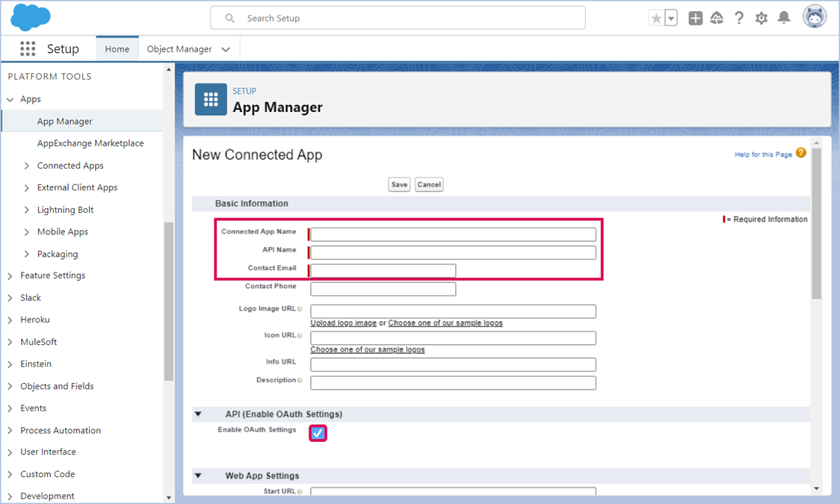Image resolution: width=840 pixels, height=504 pixels.
Task: Open the App Launcher grid icon
Action: click(28, 49)
